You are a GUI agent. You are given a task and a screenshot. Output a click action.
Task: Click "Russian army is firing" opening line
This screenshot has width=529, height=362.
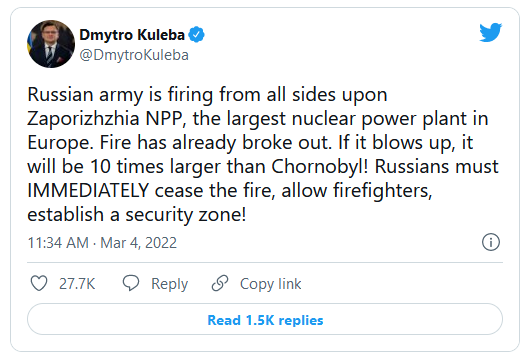point(120,94)
